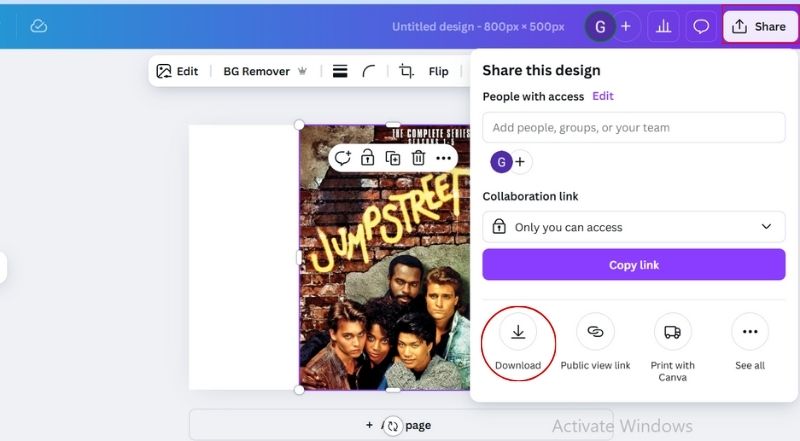Click the add page button below the canvas
Viewport: 800px width, 441px height.
point(401,425)
